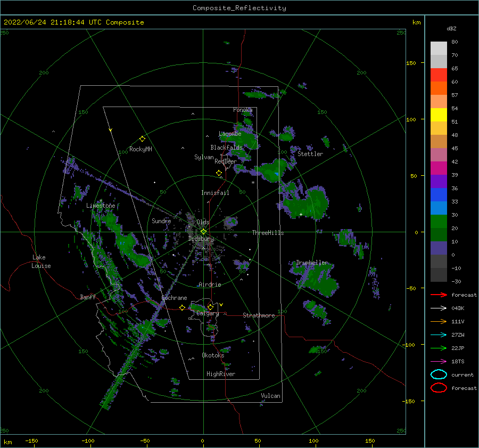479x448 pixels.
Task: Click the magenta 18TS arrow icon
Action: [x=439, y=362]
